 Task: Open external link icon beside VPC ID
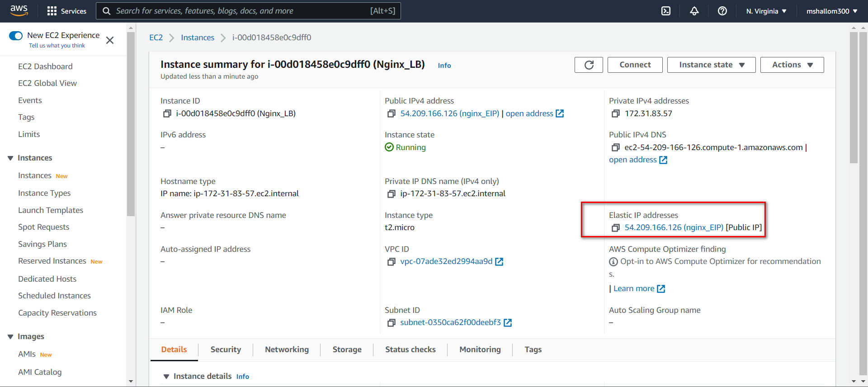point(499,261)
